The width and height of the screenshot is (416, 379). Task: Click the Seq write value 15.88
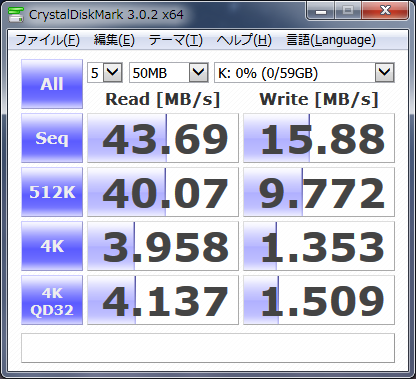click(x=319, y=138)
